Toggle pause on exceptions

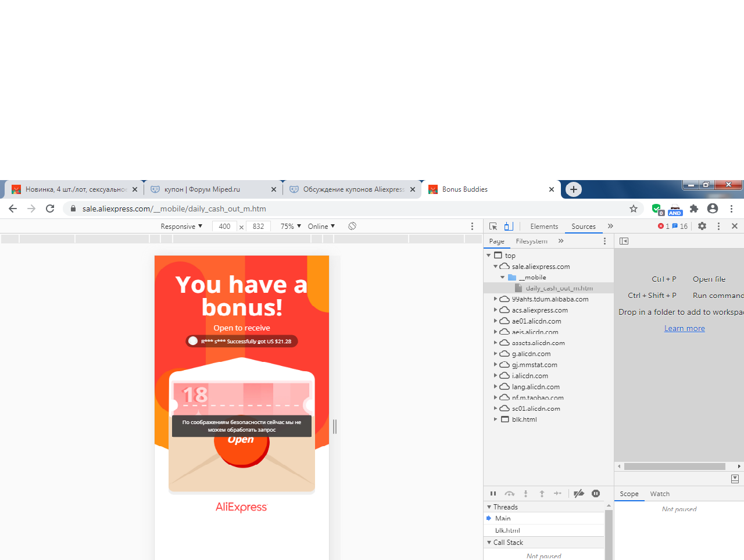pyautogui.click(x=596, y=494)
